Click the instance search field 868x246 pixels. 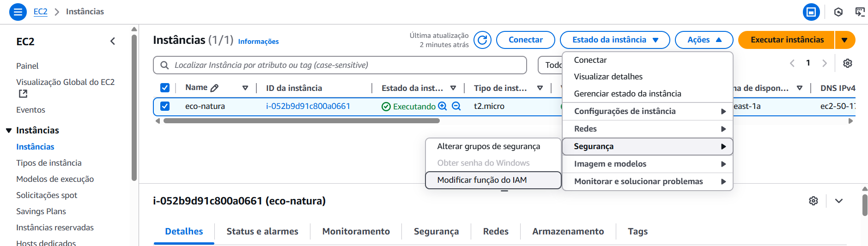[346, 65]
